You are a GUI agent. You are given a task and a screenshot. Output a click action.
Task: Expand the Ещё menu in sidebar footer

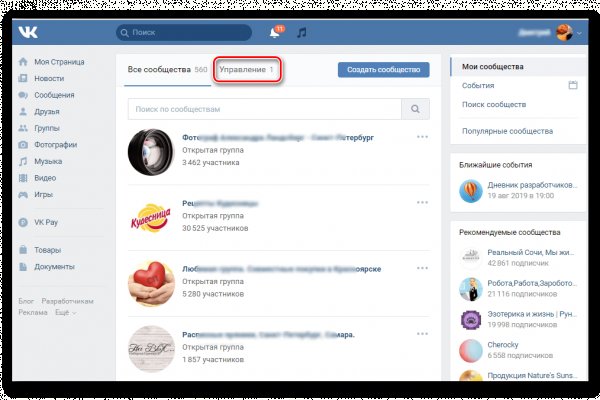pyautogui.click(x=66, y=312)
